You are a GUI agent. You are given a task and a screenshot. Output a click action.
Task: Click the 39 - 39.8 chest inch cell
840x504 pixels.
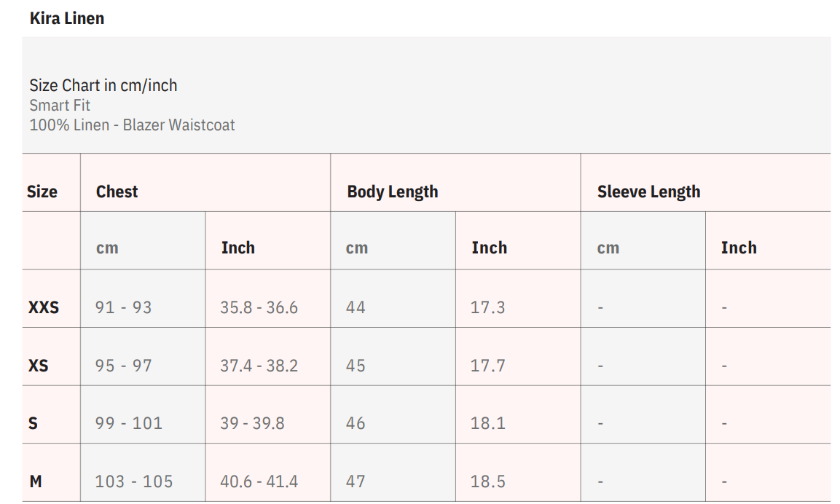pos(252,424)
